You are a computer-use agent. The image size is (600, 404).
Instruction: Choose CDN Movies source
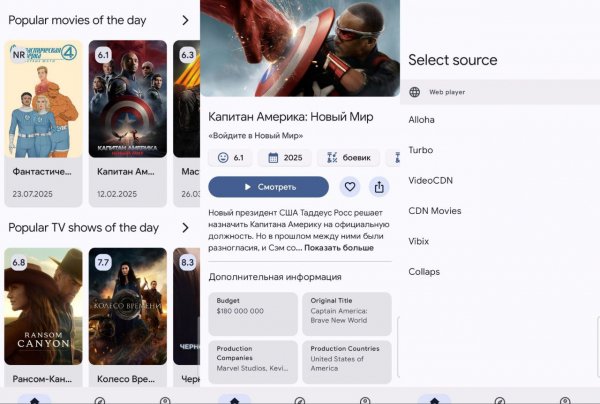click(435, 211)
